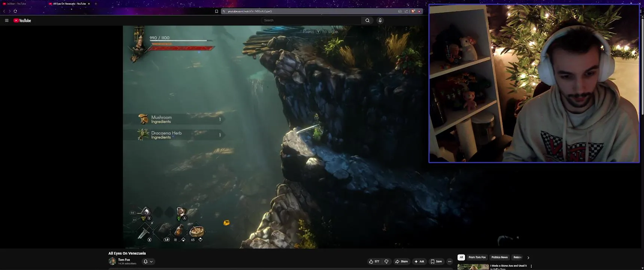This screenshot has width=644, height=270.
Task: Dislike the video with thumbs-down icon
Action: (x=387, y=261)
